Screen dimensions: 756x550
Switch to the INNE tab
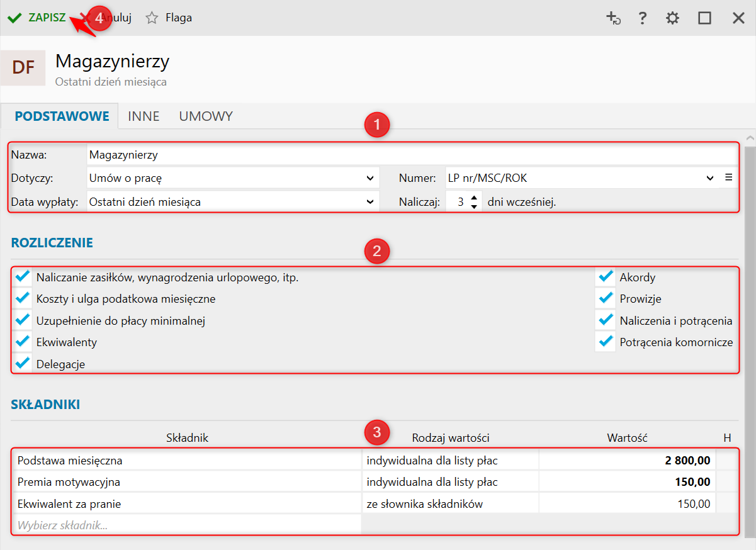[144, 116]
